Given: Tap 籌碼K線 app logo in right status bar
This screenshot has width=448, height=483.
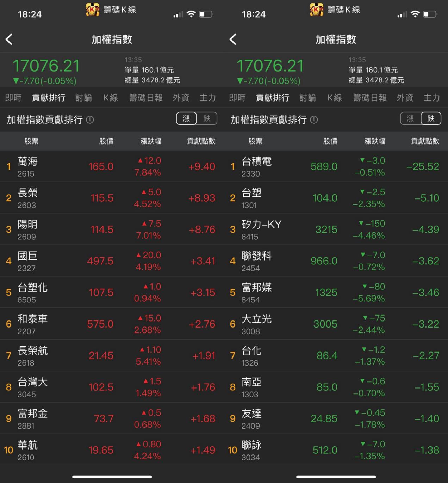Looking at the screenshot, I should (316, 10).
